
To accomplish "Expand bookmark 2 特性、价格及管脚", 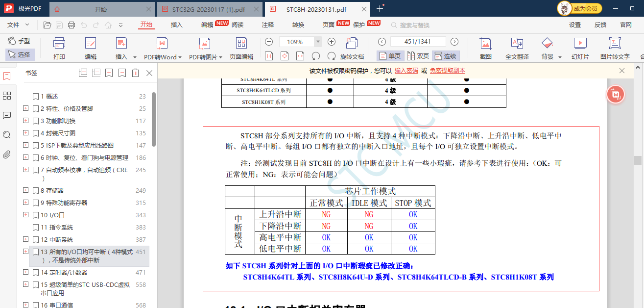I will click(x=26, y=108).
